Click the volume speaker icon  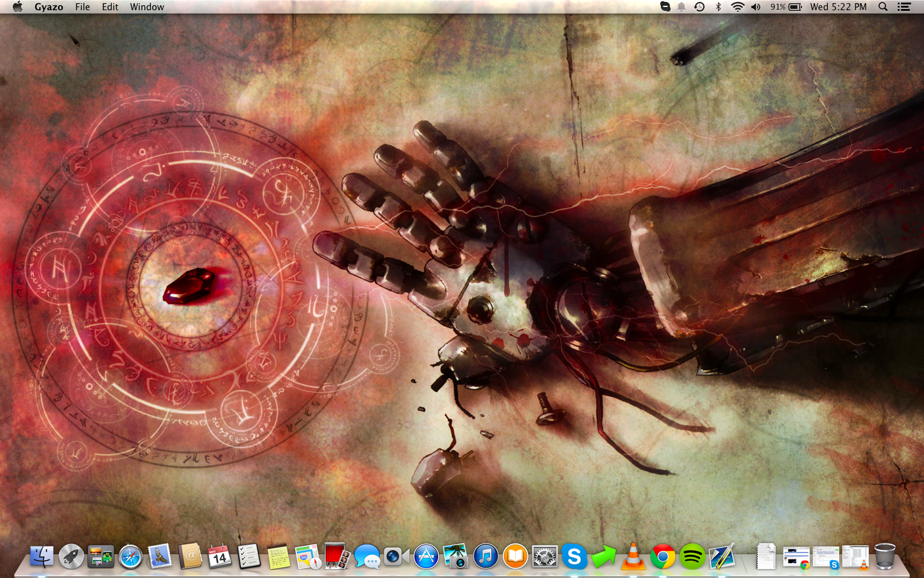pos(756,7)
